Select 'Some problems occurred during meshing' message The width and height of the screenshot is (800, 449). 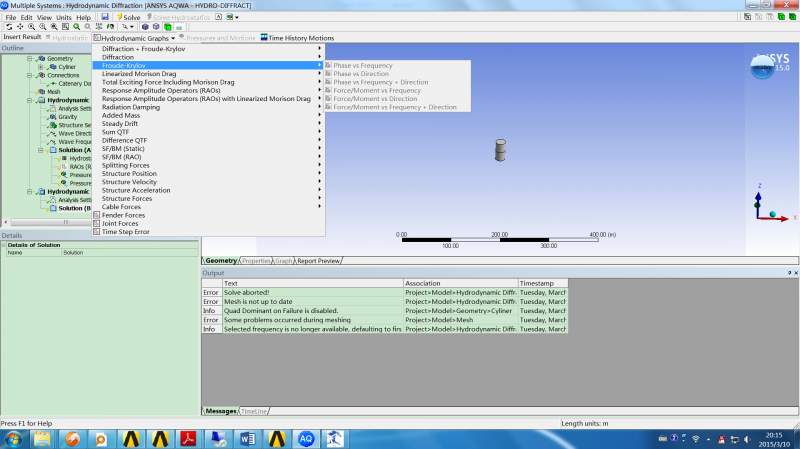coord(385,320)
